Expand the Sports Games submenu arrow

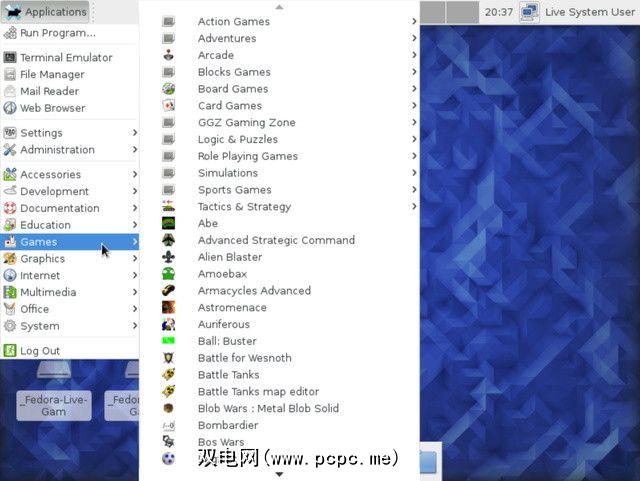(x=414, y=190)
